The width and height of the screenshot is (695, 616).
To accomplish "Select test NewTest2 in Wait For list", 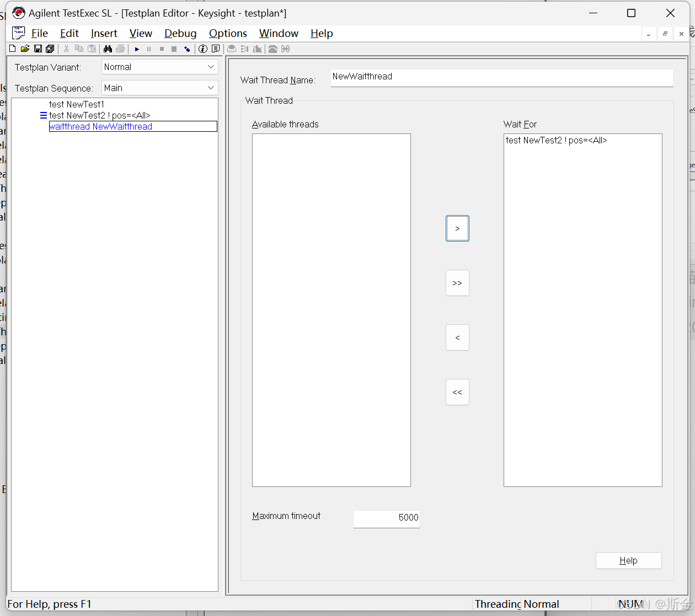I will [x=556, y=140].
